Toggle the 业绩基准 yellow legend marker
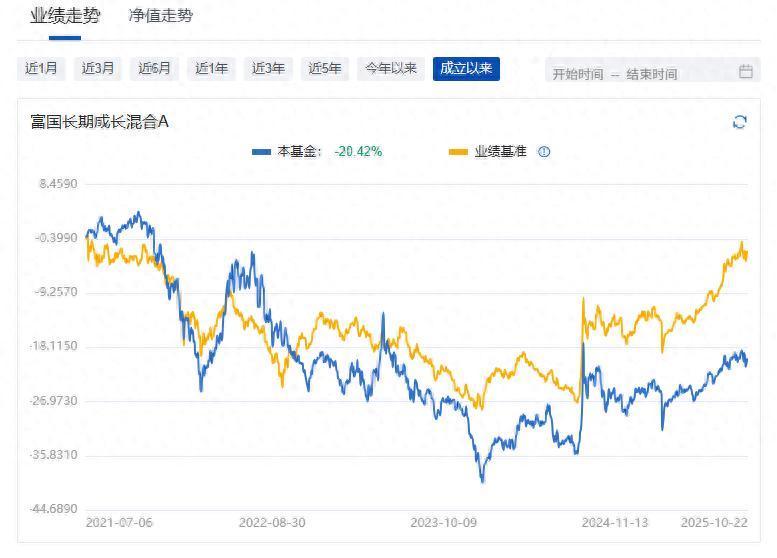The image size is (777, 558). (x=458, y=152)
